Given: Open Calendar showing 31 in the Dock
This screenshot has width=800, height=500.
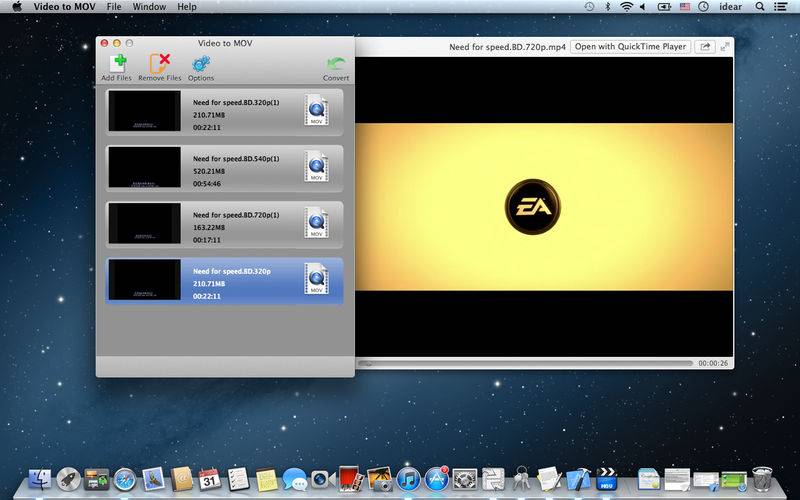Looking at the screenshot, I should pyautogui.click(x=209, y=479).
